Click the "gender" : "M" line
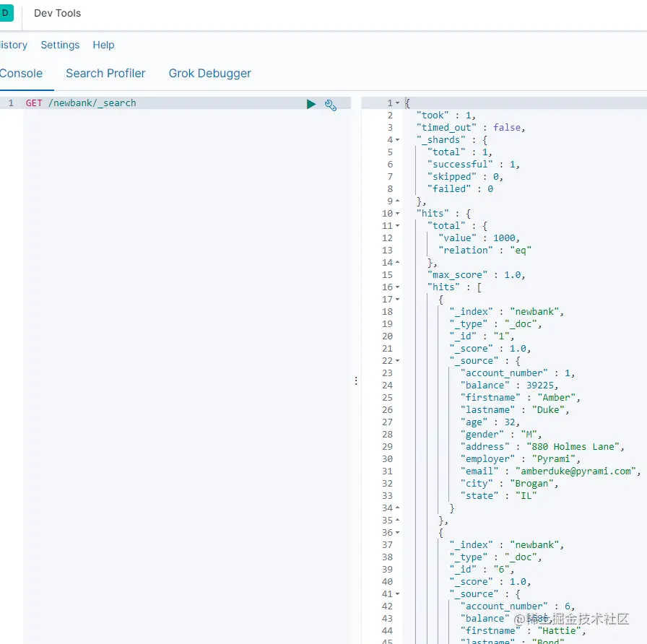This screenshot has height=644, width=647. pyautogui.click(x=501, y=435)
